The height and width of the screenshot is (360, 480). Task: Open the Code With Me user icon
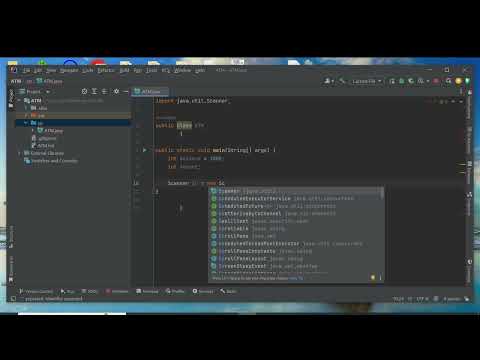pyautogui.click(x=329, y=81)
